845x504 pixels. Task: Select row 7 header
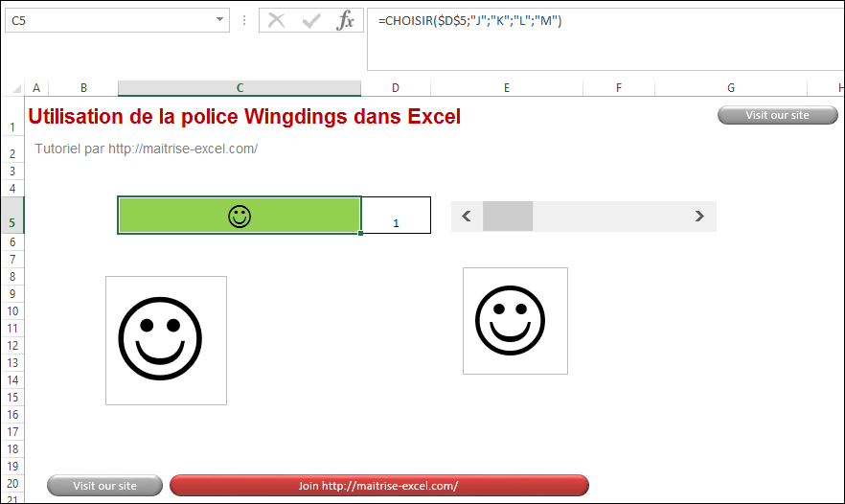pos(12,260)
